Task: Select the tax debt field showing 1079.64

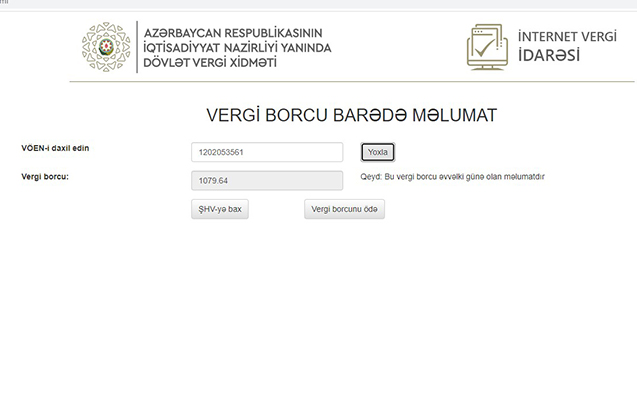Action: (x=267, y=181)
